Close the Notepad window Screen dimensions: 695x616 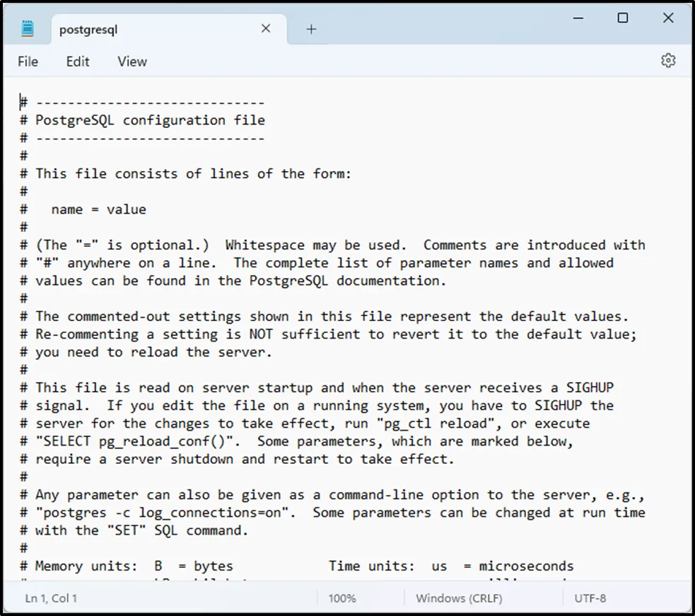pyautogui.click(x=668, y=18)
